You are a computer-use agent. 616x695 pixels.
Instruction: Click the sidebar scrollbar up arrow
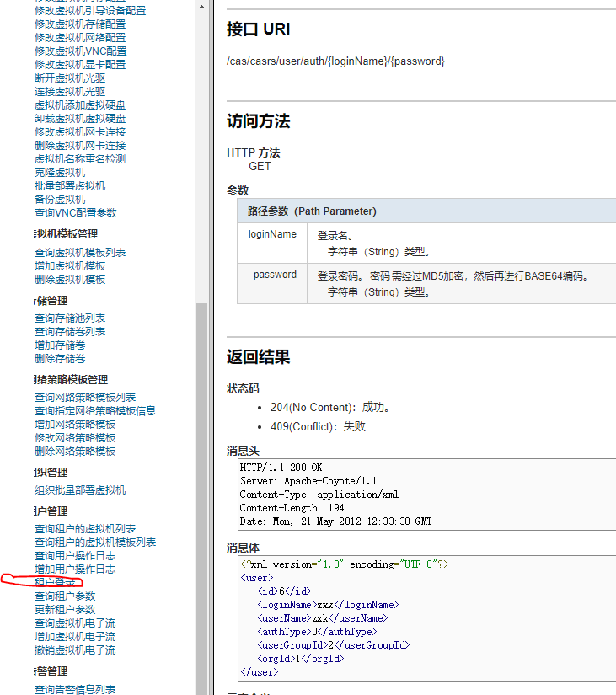201,7
